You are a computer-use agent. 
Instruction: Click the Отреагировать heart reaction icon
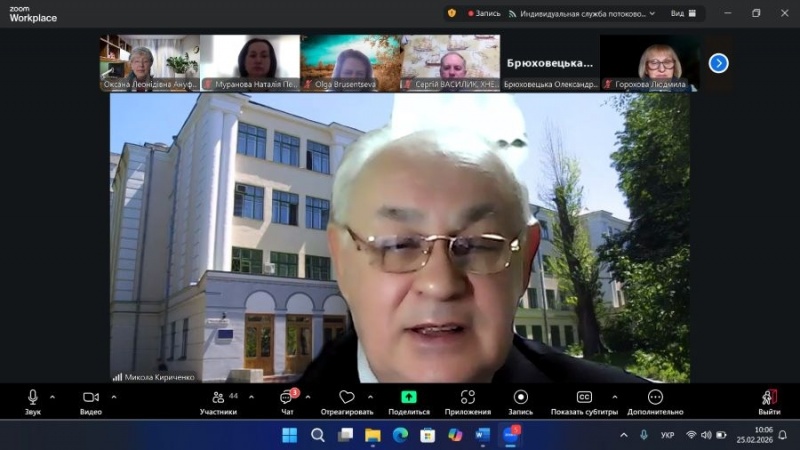point(347,398)
